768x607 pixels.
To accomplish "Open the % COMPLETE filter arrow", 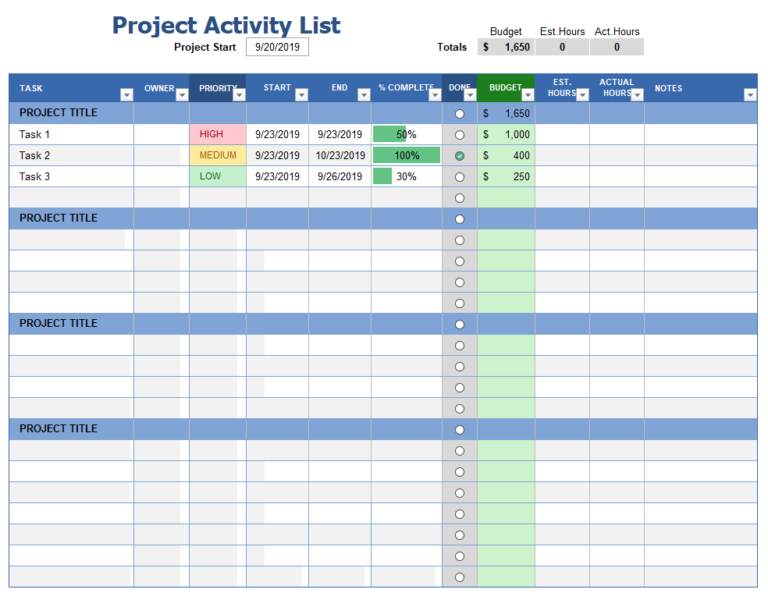I will point(435,95).
